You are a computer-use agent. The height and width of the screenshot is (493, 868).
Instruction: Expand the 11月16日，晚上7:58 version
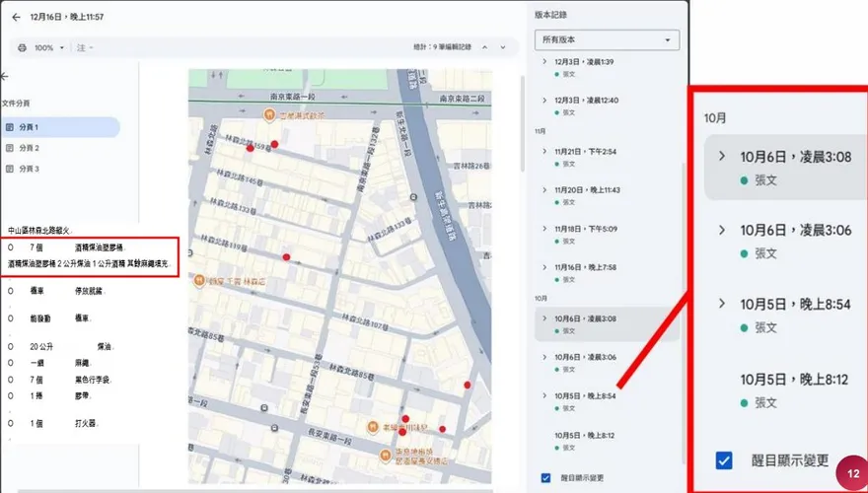544,267
